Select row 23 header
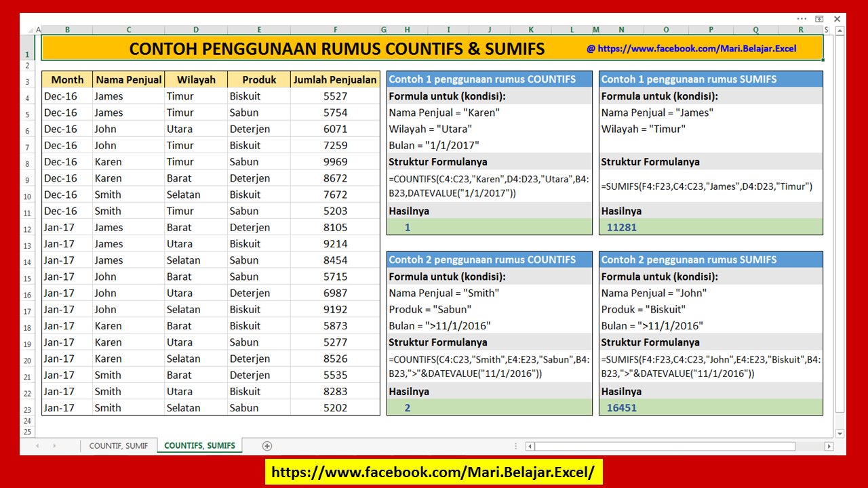 point(28,409)
